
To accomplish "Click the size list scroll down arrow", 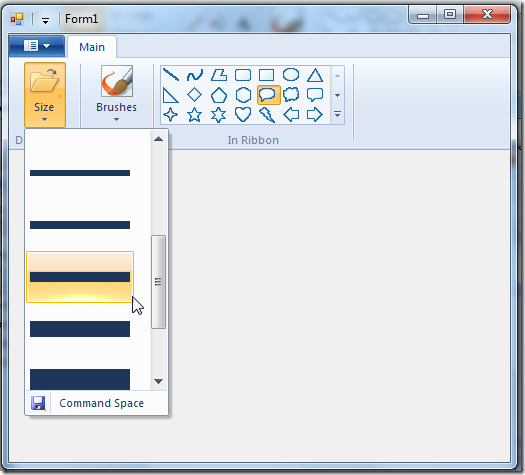I will [158, 381].
